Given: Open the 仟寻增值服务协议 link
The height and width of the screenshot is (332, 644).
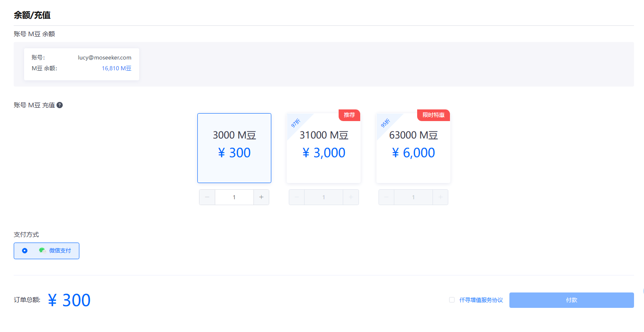Looking at the screenshot, I should [x=481, y=300].
